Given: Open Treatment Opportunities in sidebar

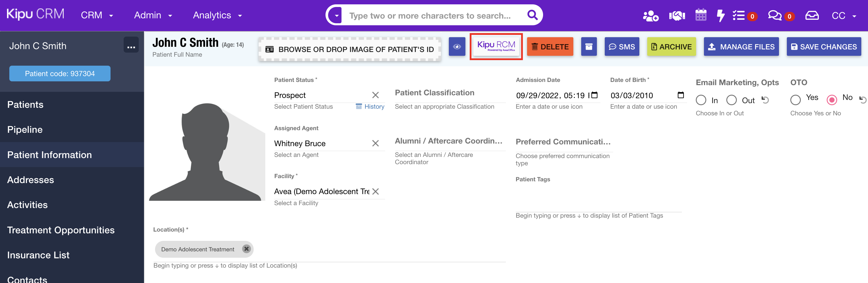Looking at the screenshot, I should 61,230.
